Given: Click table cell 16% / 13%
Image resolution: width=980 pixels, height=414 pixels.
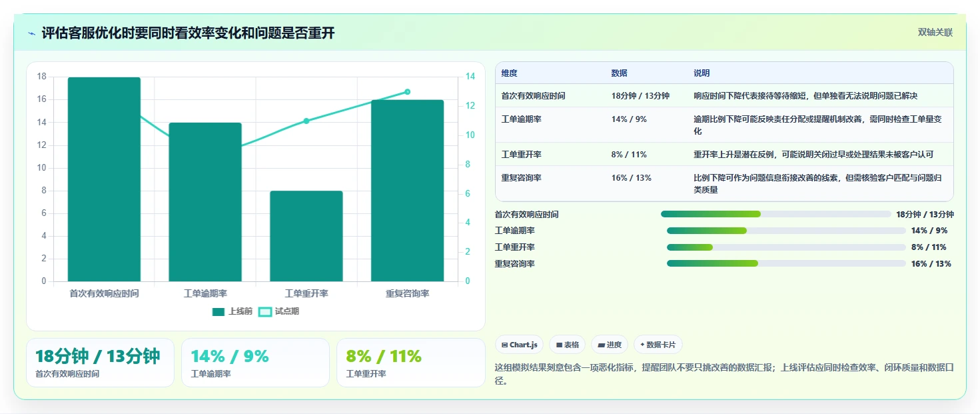Looking at the screenshot, I should click(632, 178).
